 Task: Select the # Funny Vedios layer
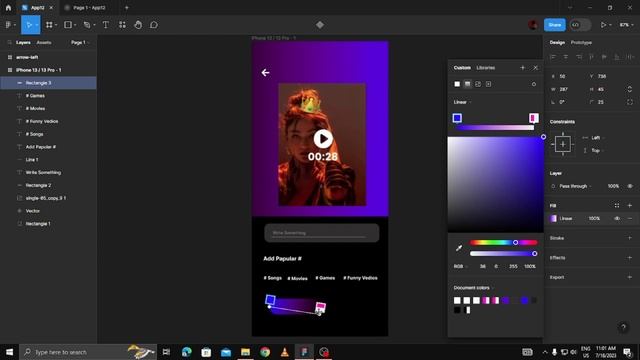[42, 121]
